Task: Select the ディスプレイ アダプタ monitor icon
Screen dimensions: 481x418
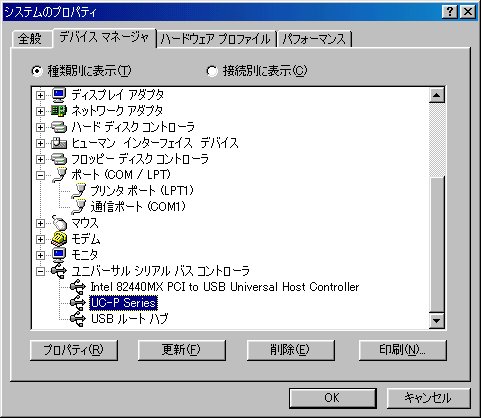Action: pos(59,95)
